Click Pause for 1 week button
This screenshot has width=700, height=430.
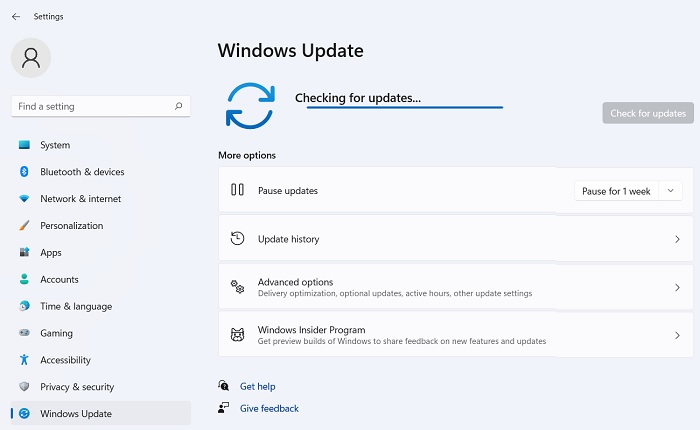pos(616,191)
